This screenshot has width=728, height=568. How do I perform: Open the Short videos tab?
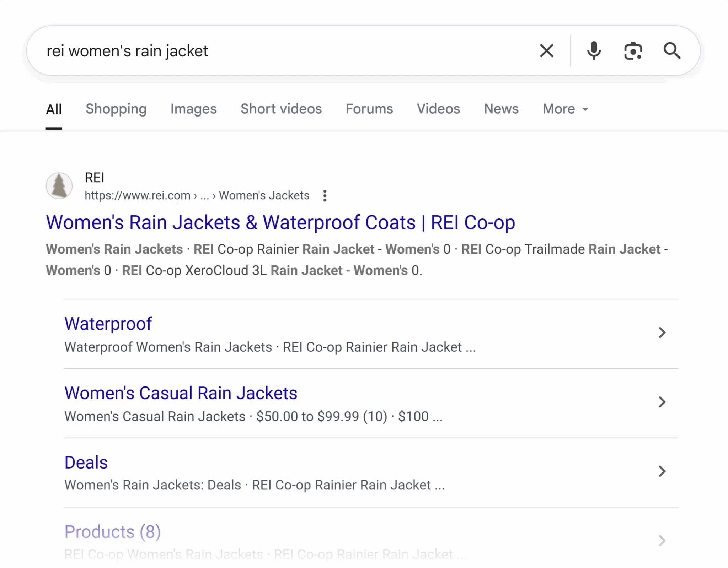point(281,109)
